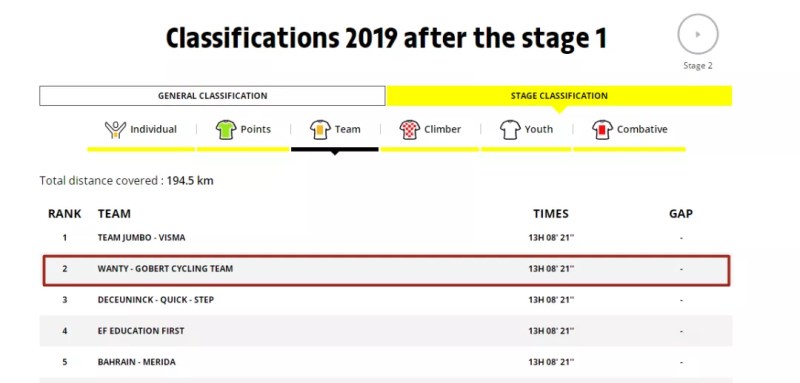Viewport: 800px width, 383px height.
Task: Click the Stage 2 text label
Action: point(698,66)
